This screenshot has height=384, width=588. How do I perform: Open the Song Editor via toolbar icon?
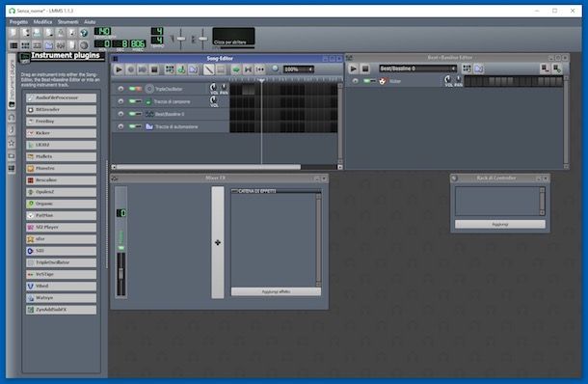tap(13, 45)
